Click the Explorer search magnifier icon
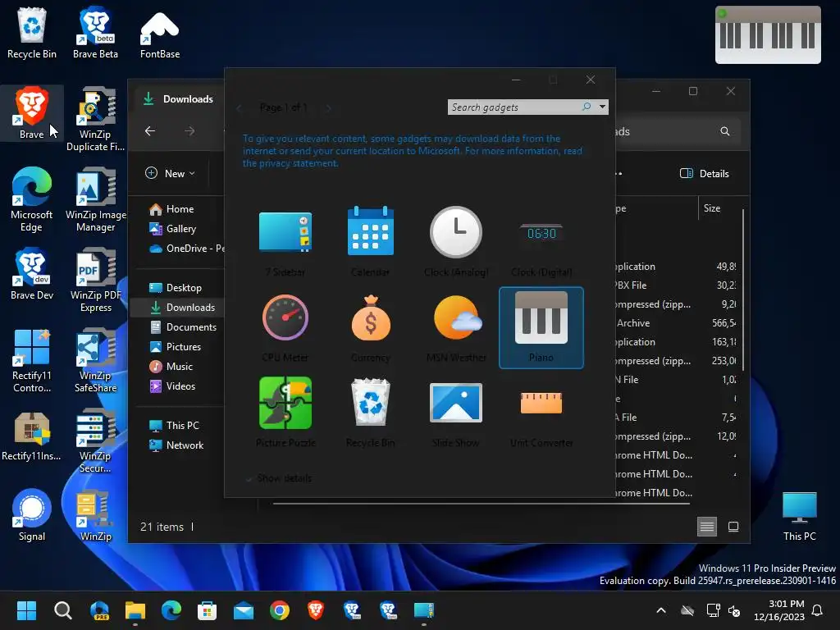 click(725, 131)
